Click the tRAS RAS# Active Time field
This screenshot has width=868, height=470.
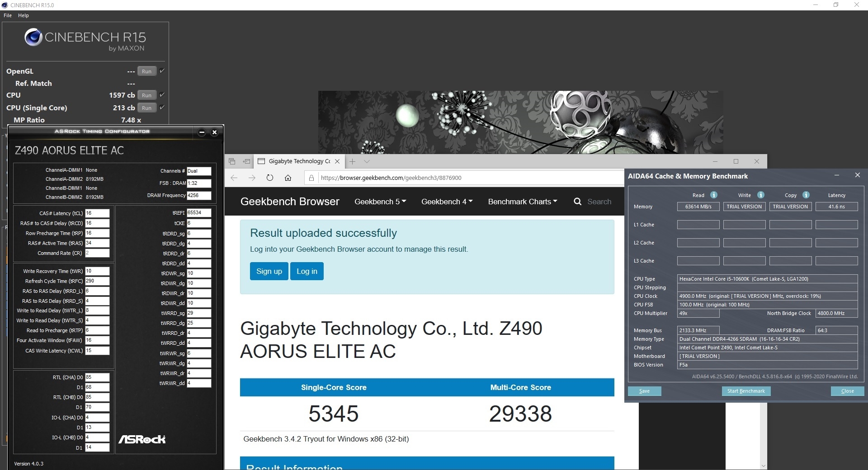(x=97, y=243)
